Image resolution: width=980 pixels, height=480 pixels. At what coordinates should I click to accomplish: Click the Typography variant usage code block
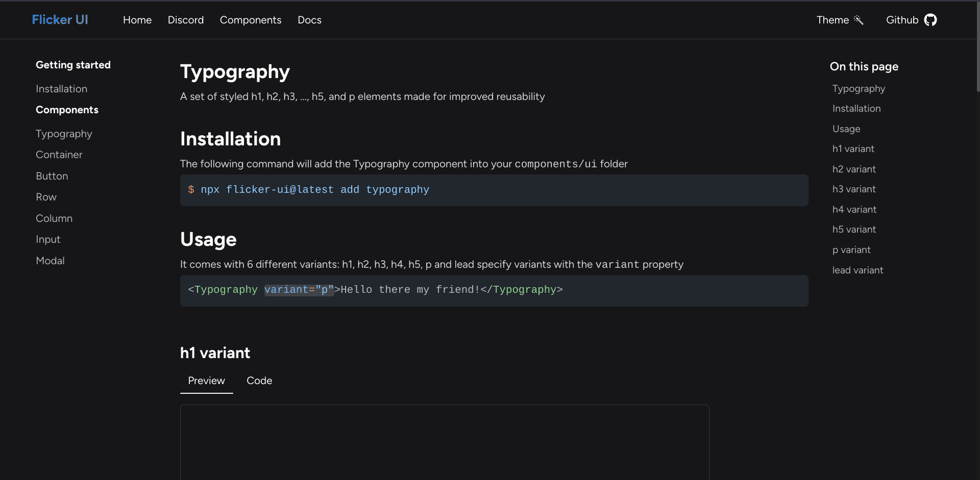point(494,291)
